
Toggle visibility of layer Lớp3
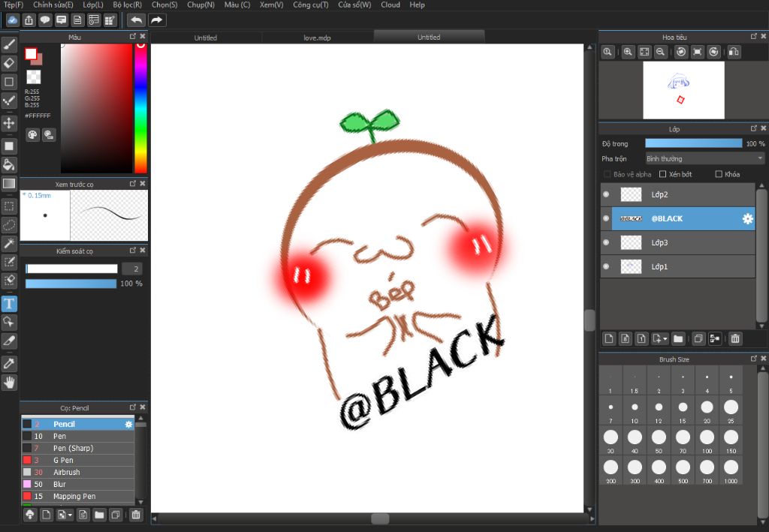606,242
